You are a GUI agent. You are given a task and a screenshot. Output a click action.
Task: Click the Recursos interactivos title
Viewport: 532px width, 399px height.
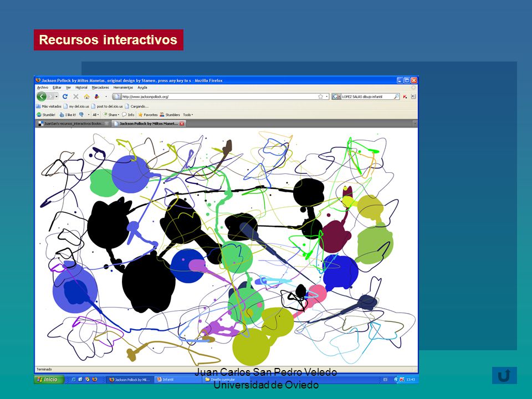click(108, 40)
